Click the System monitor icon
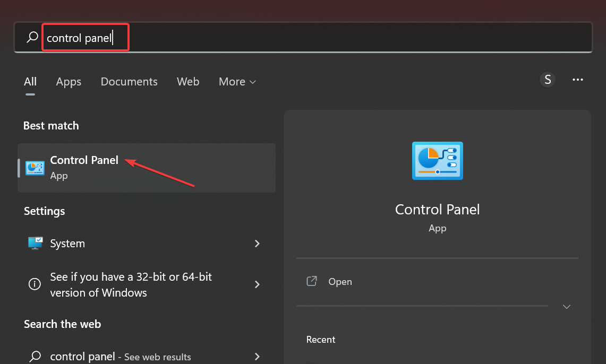606x364 pixels. 35,243
